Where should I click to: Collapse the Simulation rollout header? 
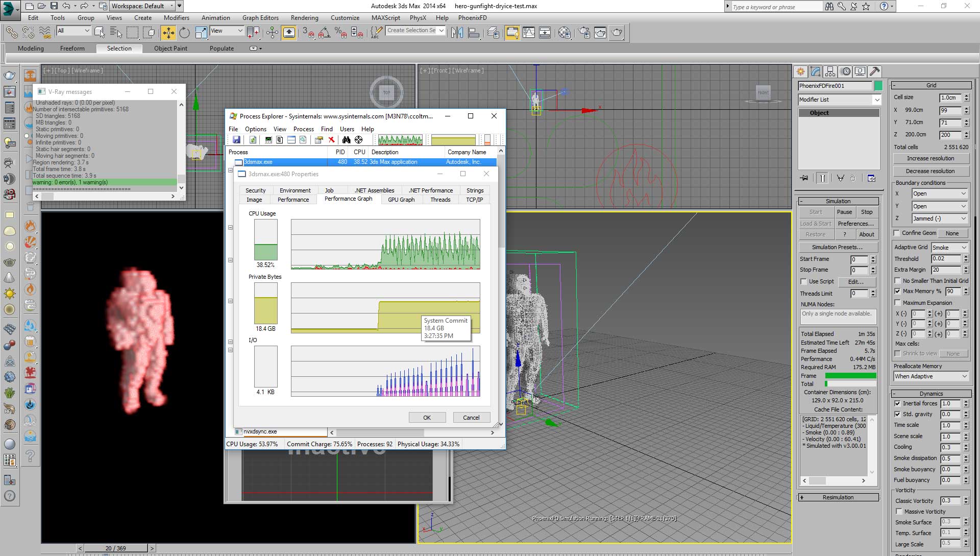[x=838, y=201]
